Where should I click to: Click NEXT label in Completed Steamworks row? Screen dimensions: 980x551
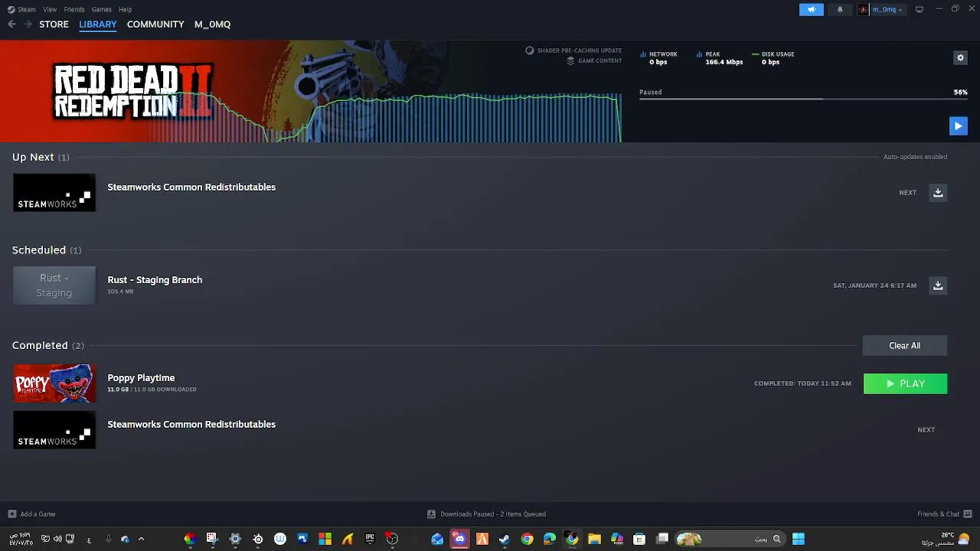[x=926, y=430]
